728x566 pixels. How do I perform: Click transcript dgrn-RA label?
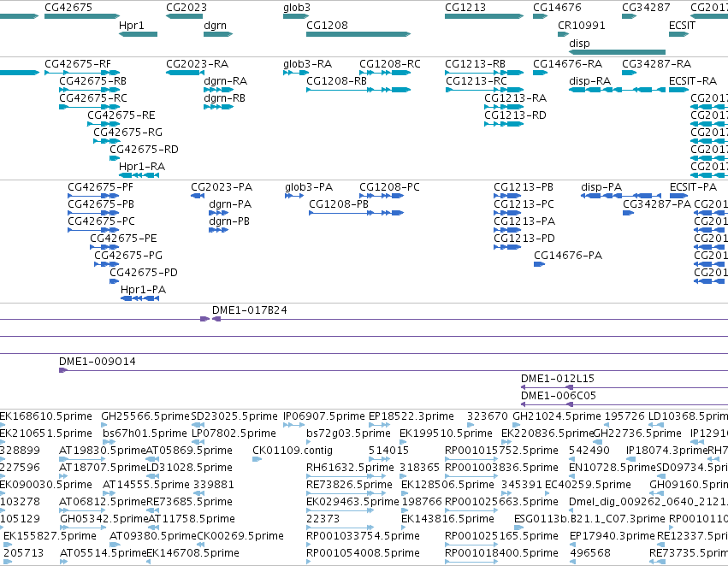(x=225, y=81)
